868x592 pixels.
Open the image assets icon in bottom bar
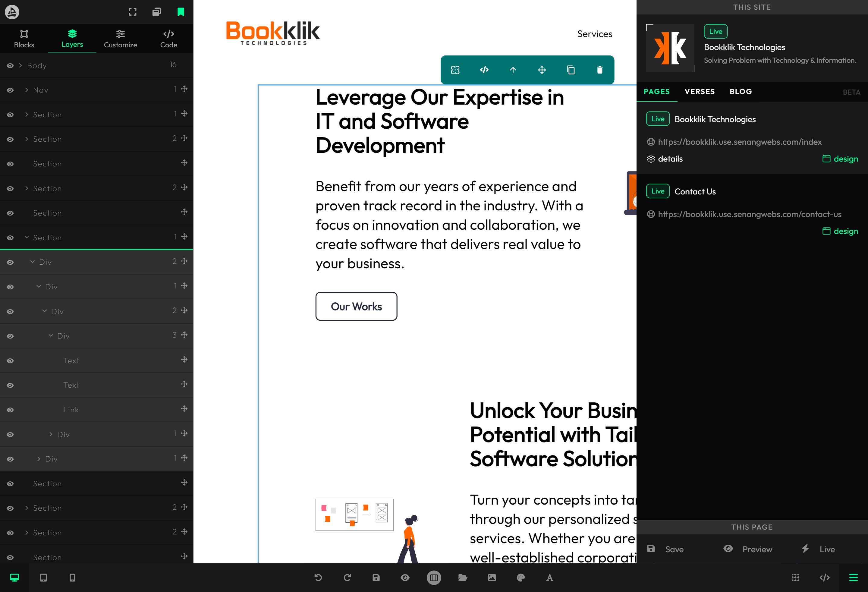coord(492,578)
